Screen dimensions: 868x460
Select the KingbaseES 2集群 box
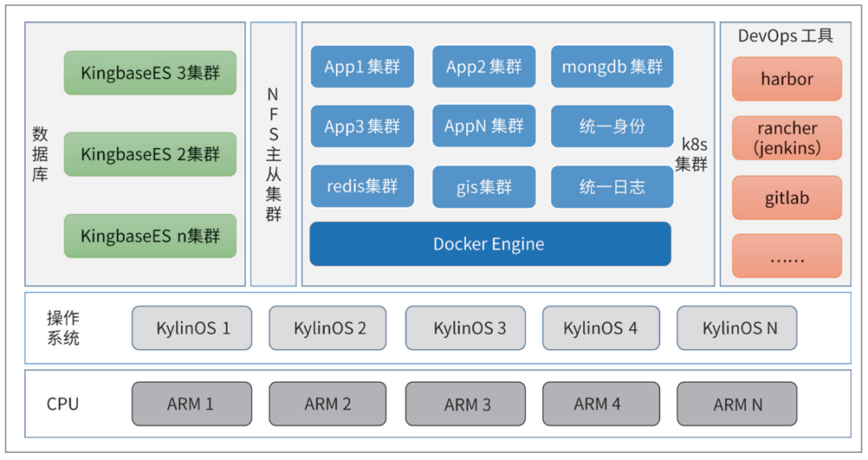pyautogui.click(x=150, y=154)
